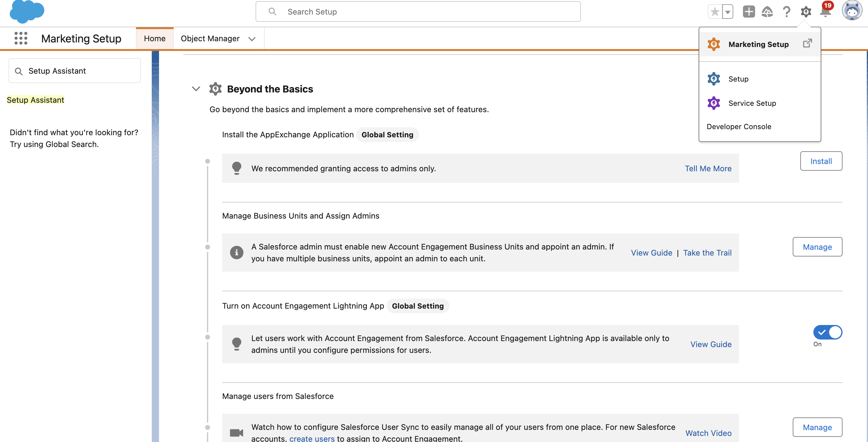Turn off Account Engagement Lightning App toggle
This screenshot has width=868, height=442.
pyautogui.click(x=828, y=332)
